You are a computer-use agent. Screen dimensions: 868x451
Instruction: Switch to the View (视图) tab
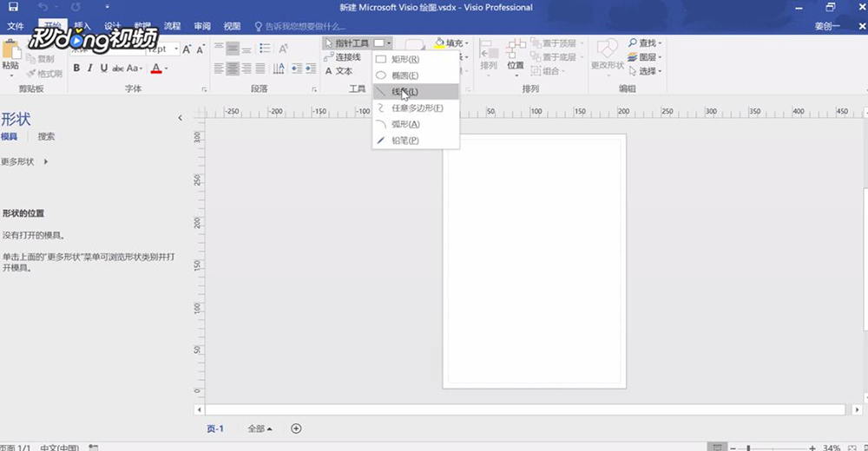232,26
